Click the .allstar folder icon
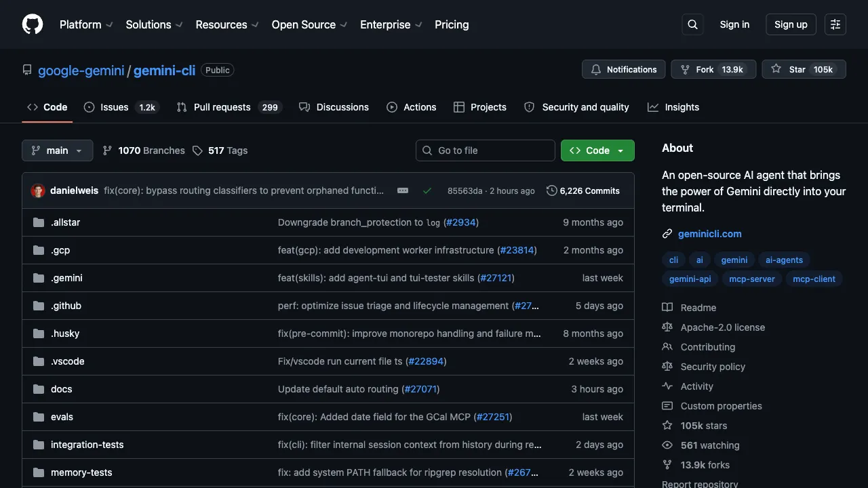Viewport: 868px width, 488px height. click(x=39, y=222)
